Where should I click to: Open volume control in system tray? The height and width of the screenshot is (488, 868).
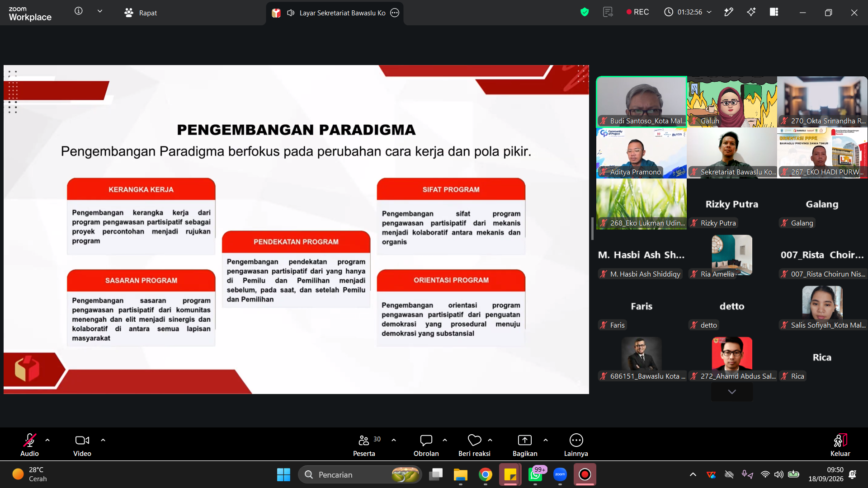(x=778, y=474)
